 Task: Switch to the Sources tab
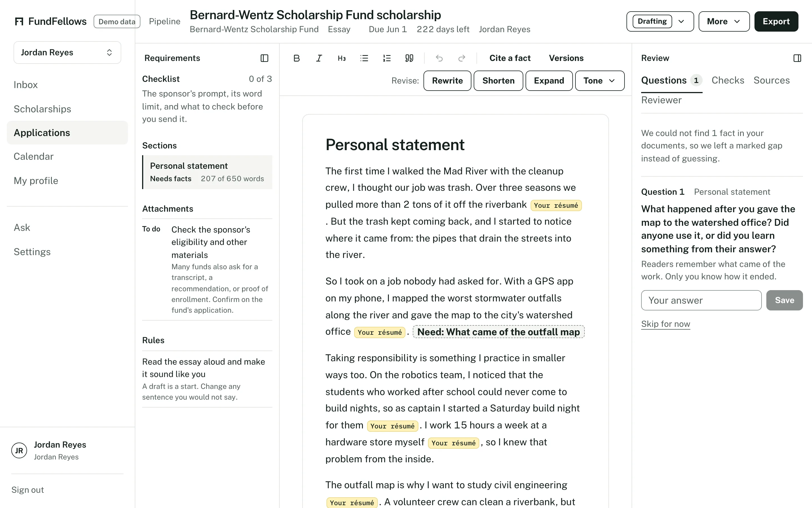pyautogui.click(x=771, y=80)
